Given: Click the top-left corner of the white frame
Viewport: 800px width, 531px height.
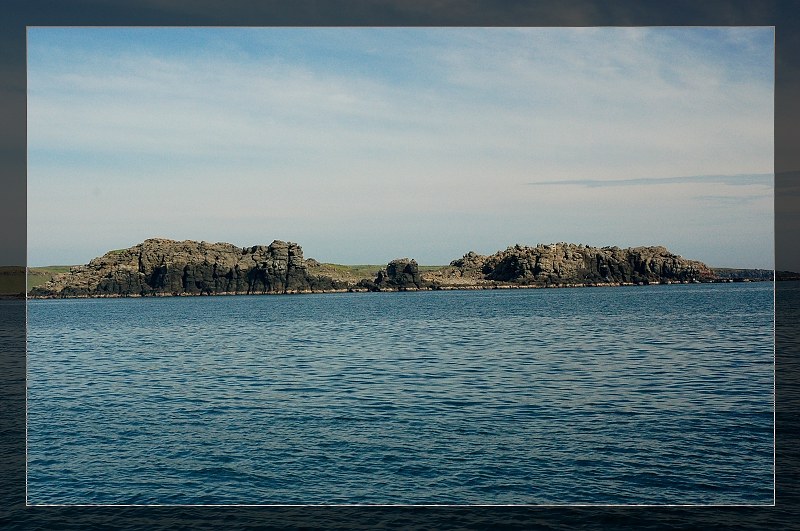Looking at the screenshot, I should (27, 27).
